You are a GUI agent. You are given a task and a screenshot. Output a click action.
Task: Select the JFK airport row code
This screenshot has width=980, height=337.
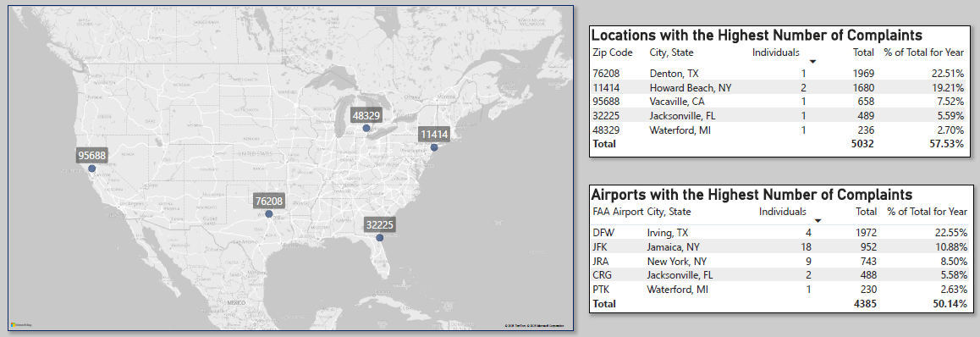click(601, 247)
